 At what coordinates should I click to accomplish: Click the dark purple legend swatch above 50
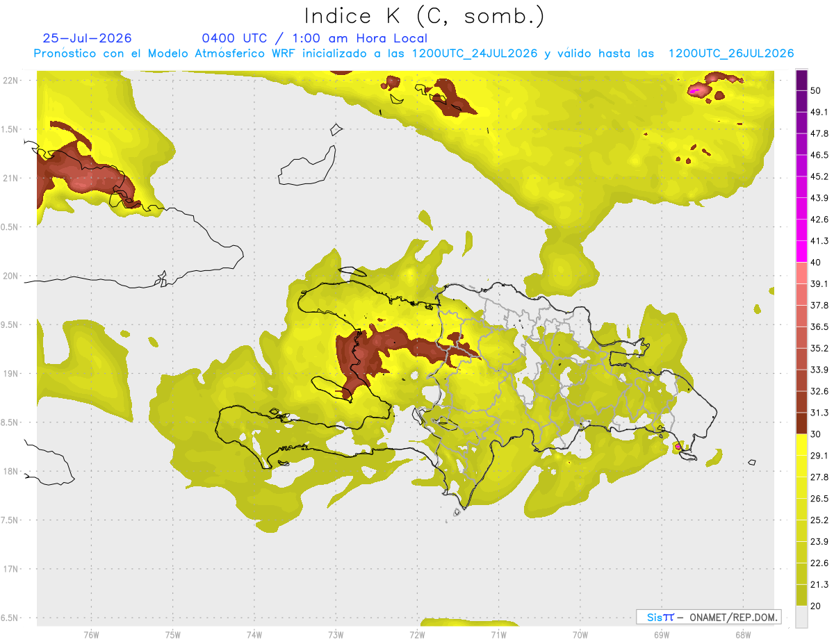coord(801,80)
